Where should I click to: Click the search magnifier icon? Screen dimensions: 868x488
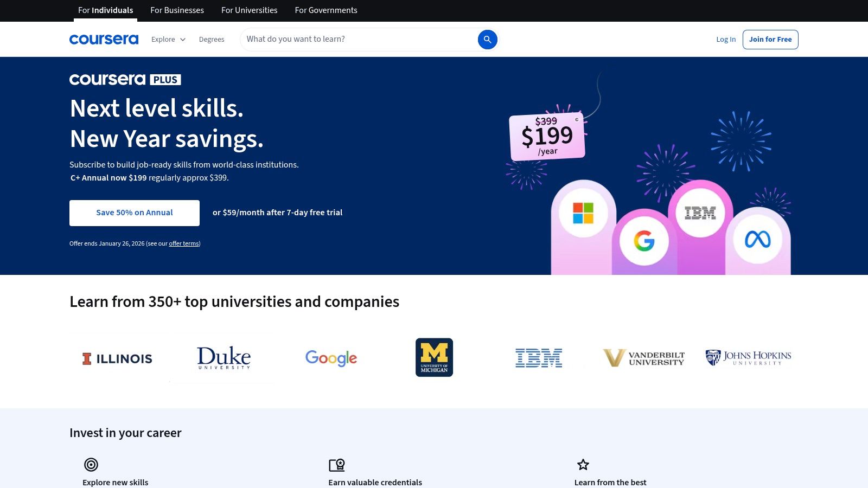coord(487,39)
